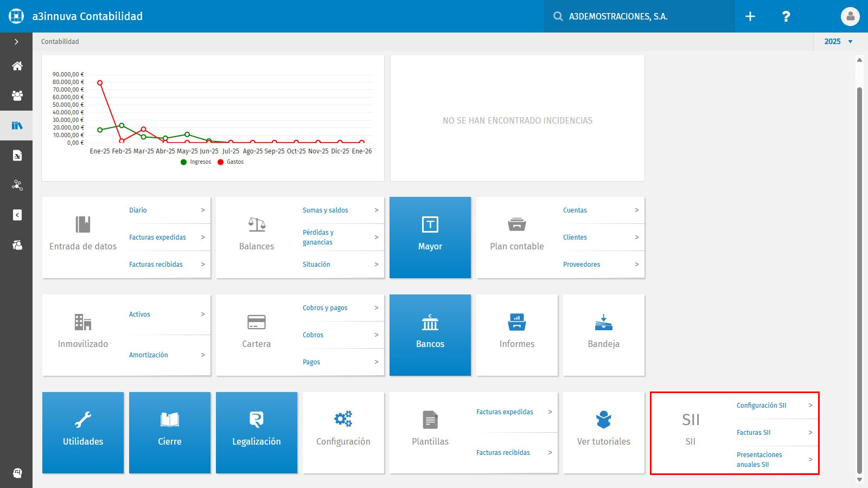868x488 pixels.
Task: Open the Bancos tile
Action: tap(430, 335)
